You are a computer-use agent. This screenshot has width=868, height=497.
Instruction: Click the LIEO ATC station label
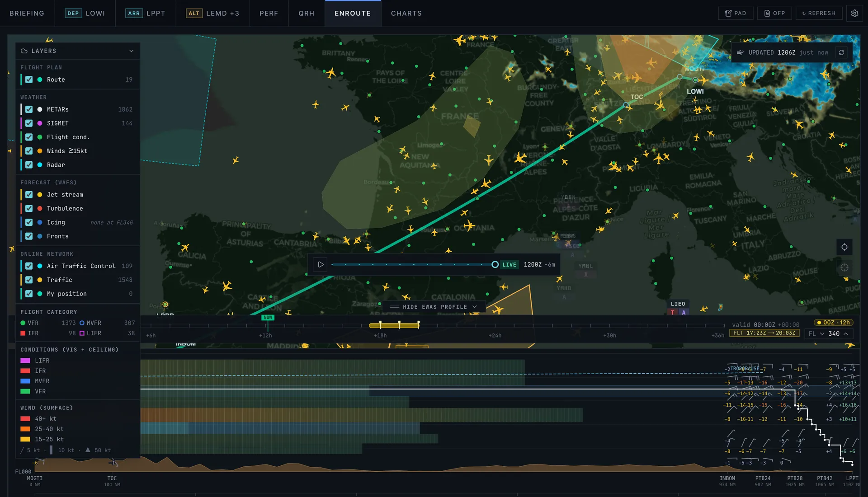678,304
